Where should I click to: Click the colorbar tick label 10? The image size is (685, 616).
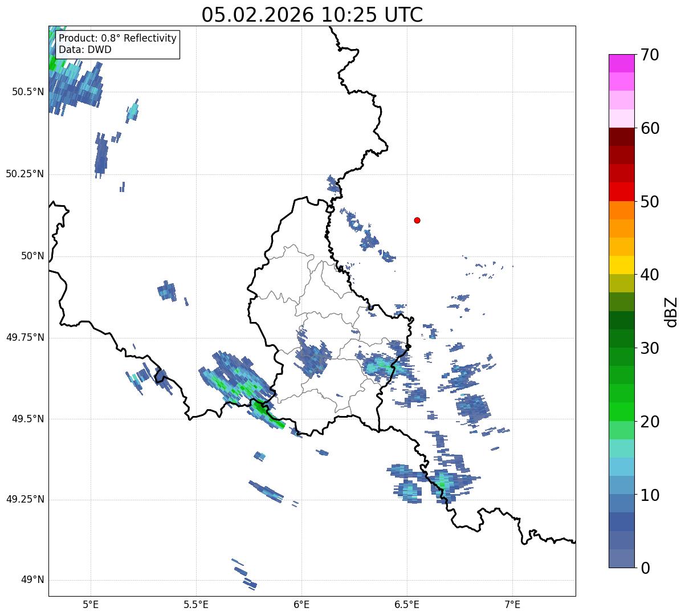[650, 495]
